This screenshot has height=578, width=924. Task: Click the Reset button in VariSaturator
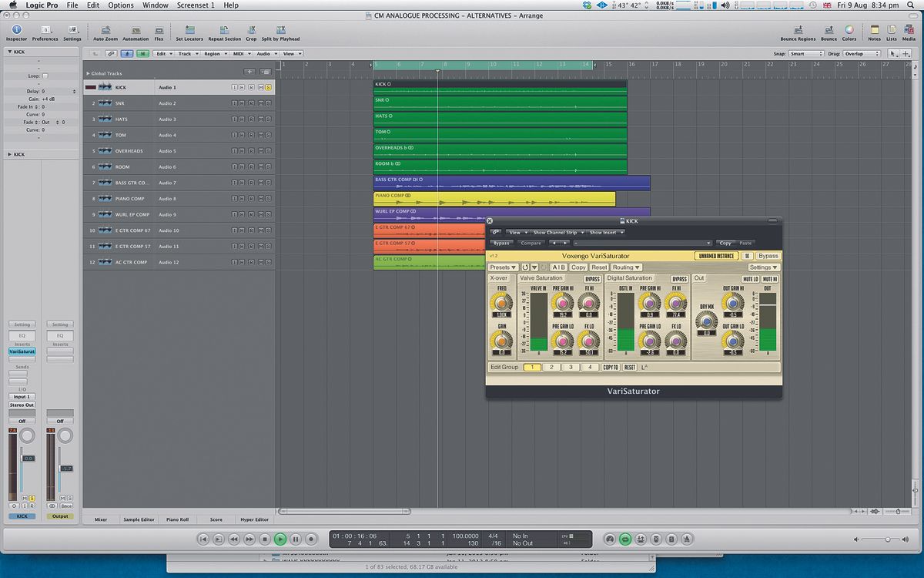coord(599,267)
